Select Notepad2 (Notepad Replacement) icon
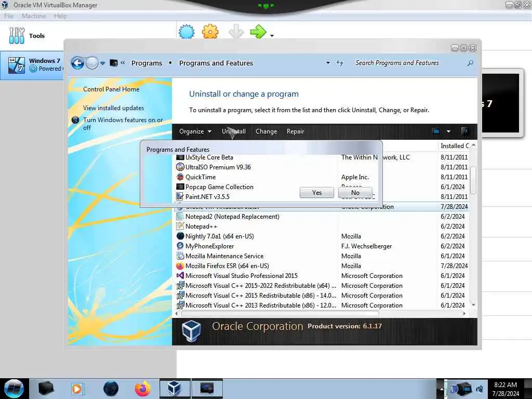 click(x=180, y=217)
